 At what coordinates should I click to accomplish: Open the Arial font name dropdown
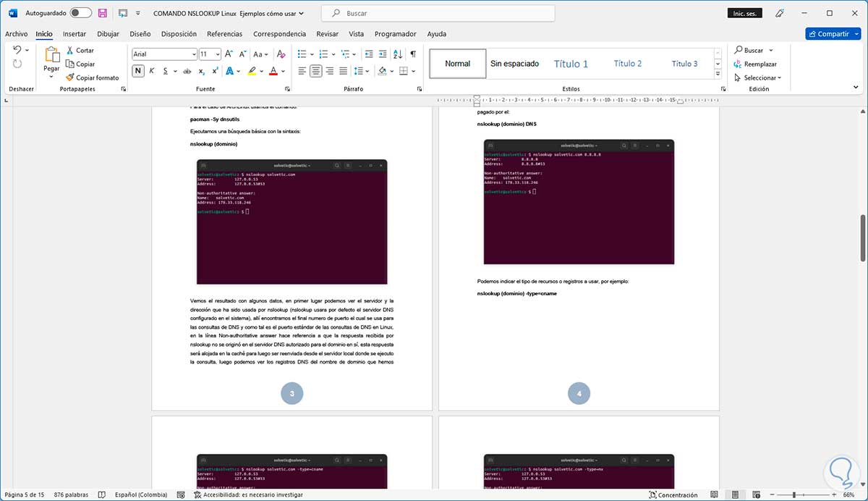coord(193,54)
